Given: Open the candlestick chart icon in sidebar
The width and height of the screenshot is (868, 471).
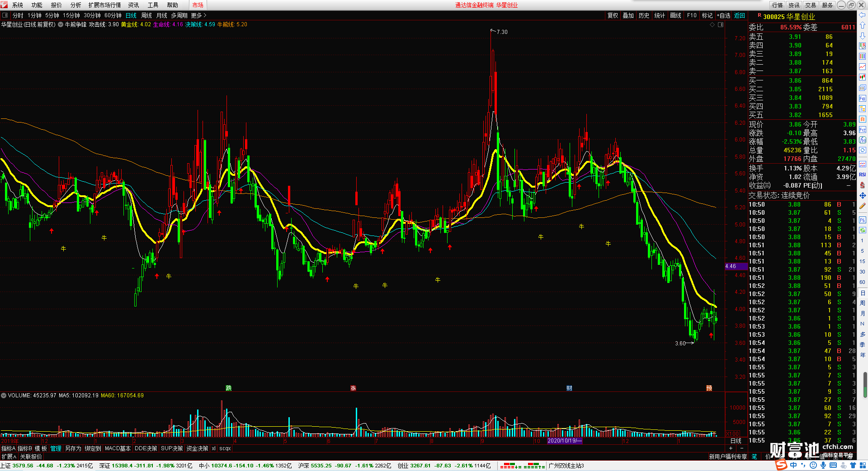Looking at the screenshot, I should (x=863, y=77).
